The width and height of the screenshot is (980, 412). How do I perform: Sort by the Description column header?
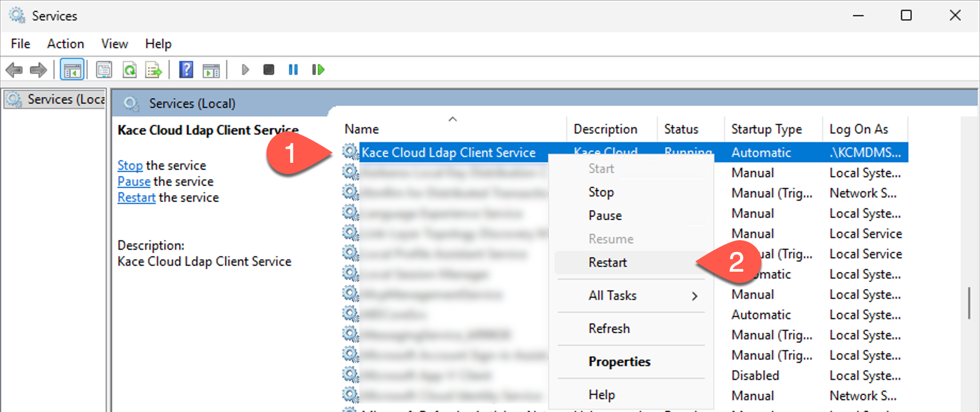(612, 129)
